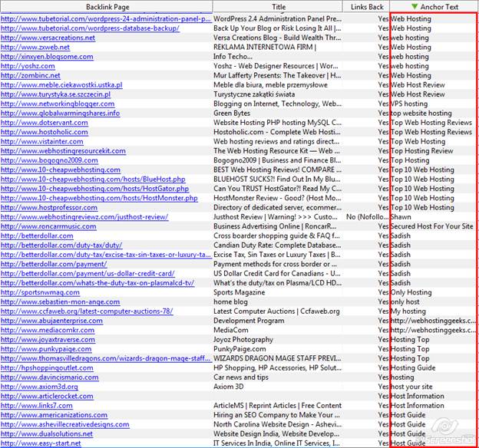479x448 pixels.
Task: Open the hostprofessor.com link
Action: click(x=49, y=208)
